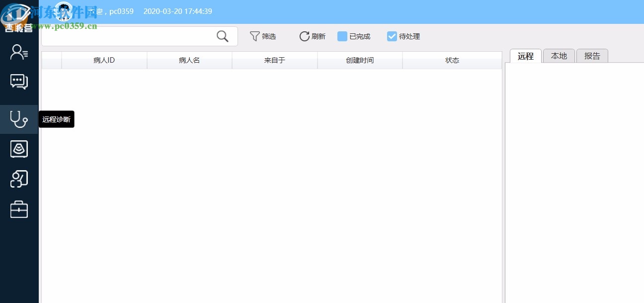Open the remote diagnosis stethoscope tool
The width and height of the screenshot is (644, 303).
click(x=19, y=119)
